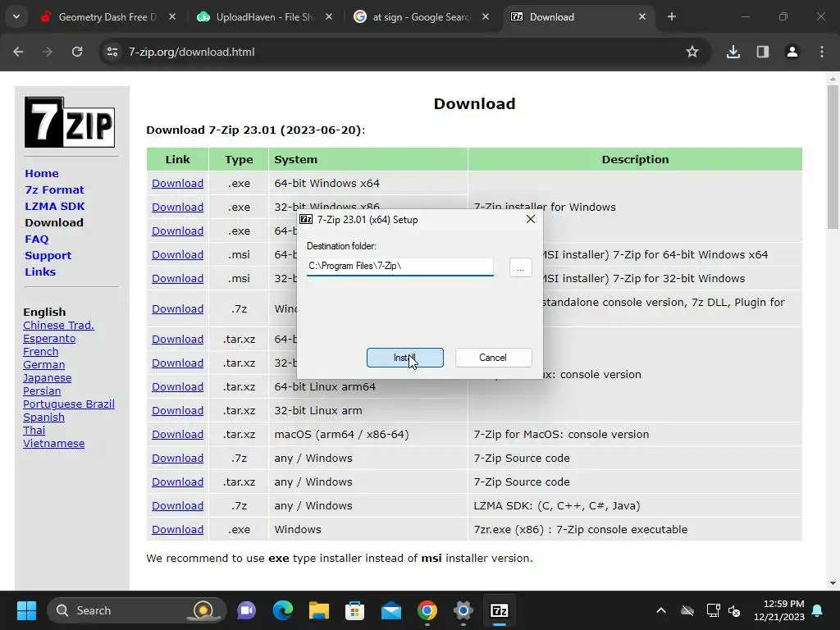
Task: Open Support sidebar link
Action: point(48,256)
